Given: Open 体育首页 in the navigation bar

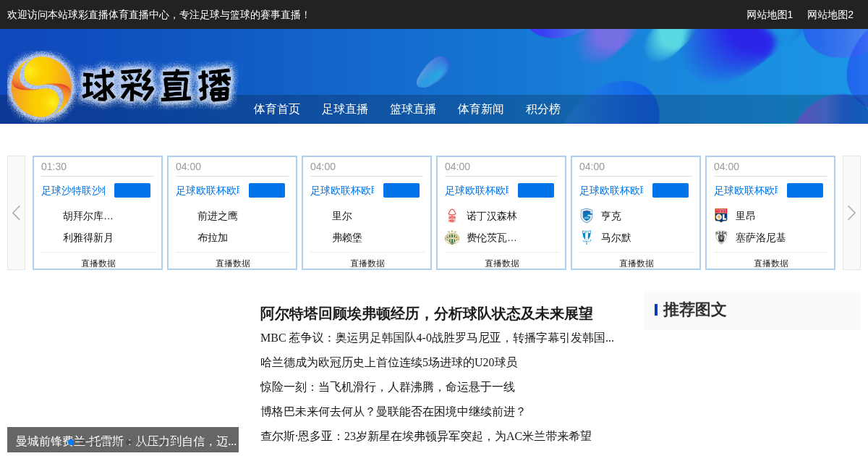Looking at the screenshot, I should click(277, 109).
